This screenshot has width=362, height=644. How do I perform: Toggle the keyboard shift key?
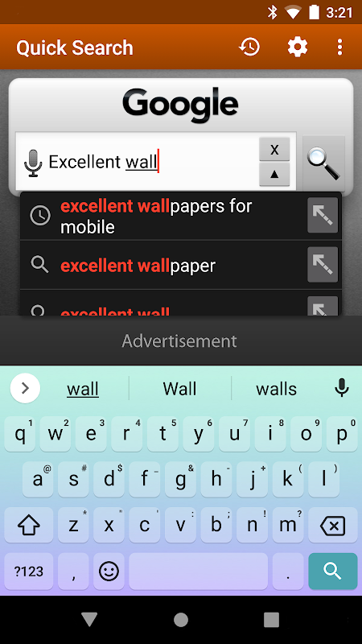pyautogui.click(x=29, y=526)
